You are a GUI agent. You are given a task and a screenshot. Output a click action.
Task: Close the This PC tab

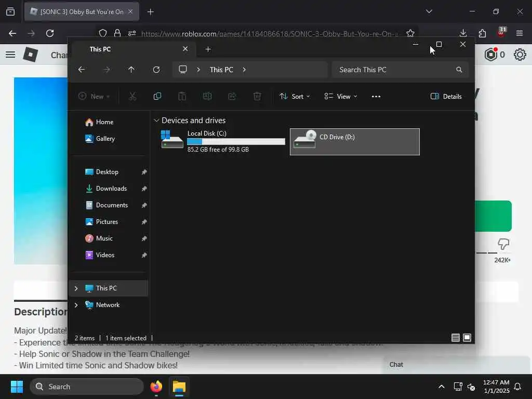(x=185, y=49)
